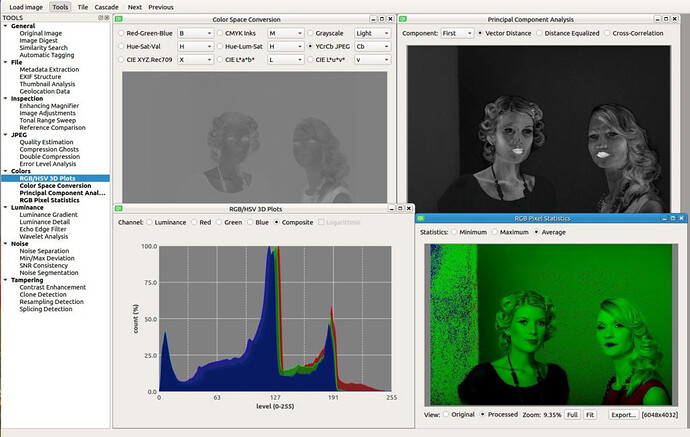The image size is (690, 437).
Task: Click Load image in the top bar
Action: tap(25, 6)
